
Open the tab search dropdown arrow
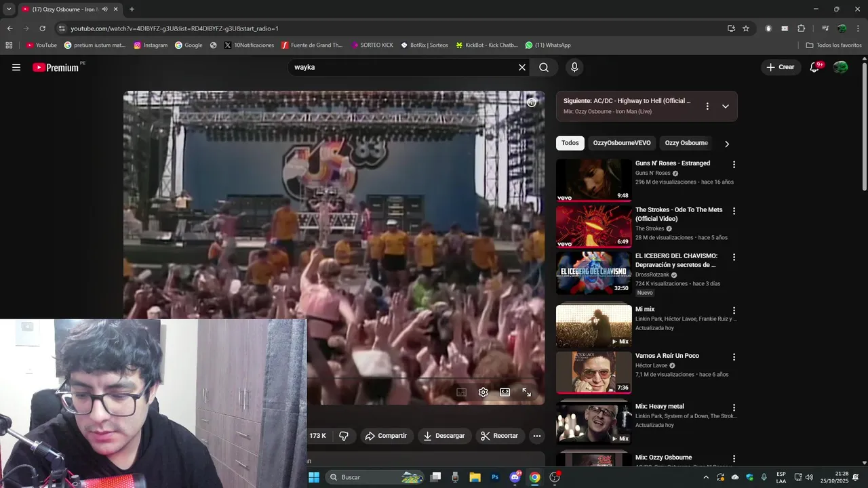[9, 9]
